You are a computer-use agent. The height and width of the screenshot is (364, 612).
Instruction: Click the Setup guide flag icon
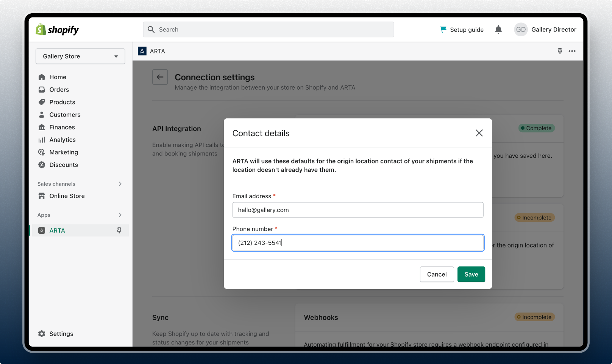coord(443,30)
